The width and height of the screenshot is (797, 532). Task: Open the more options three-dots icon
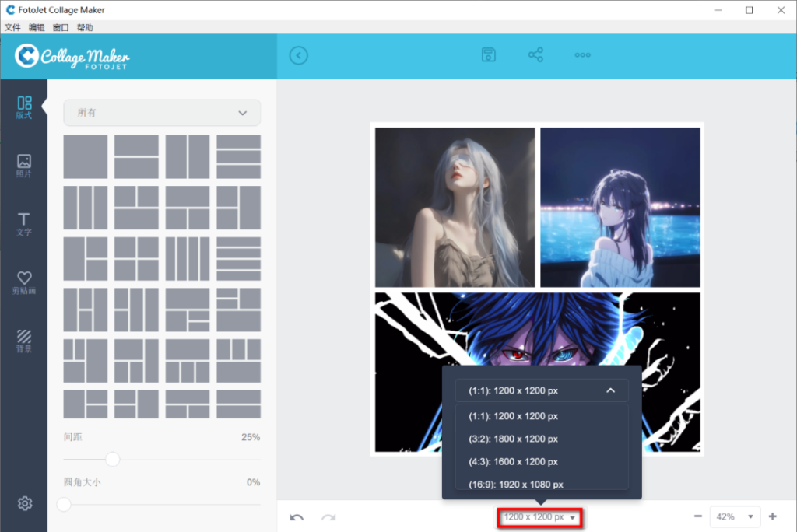pyautogui.click(x=582, y=55)
